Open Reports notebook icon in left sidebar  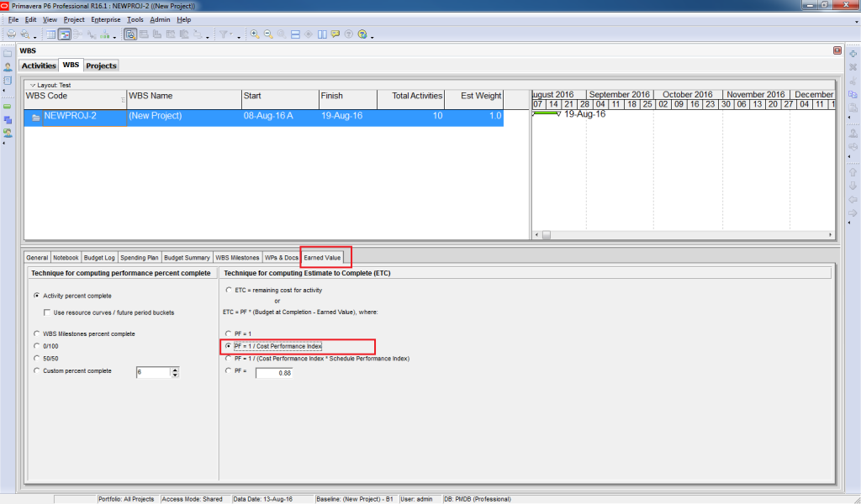pyautogui.click(x=8, y=80)
